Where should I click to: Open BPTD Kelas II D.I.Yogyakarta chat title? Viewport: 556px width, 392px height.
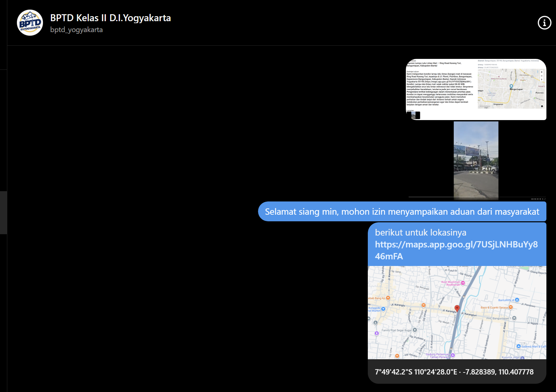(110, 18)
